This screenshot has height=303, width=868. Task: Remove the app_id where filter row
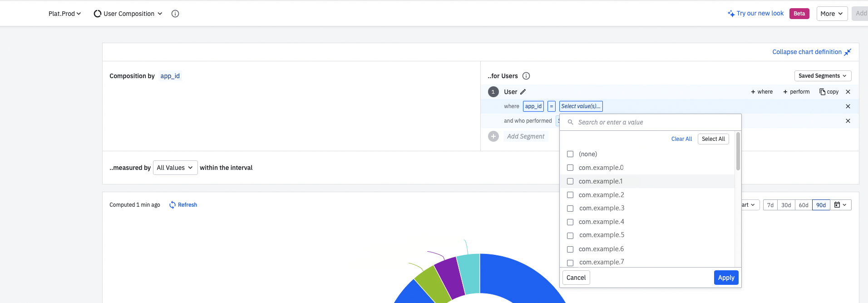point(848,106)
